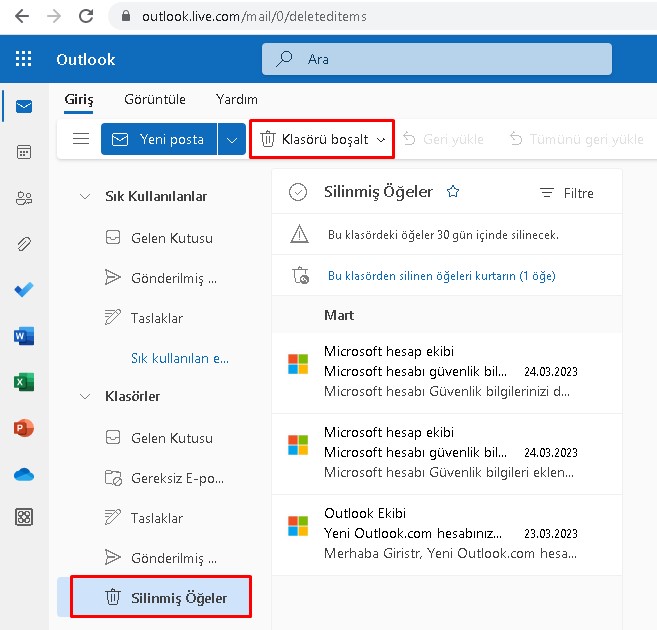Open the app launcher waffle icon
This screenshot has height=630, width=657.
click(24, 59)
